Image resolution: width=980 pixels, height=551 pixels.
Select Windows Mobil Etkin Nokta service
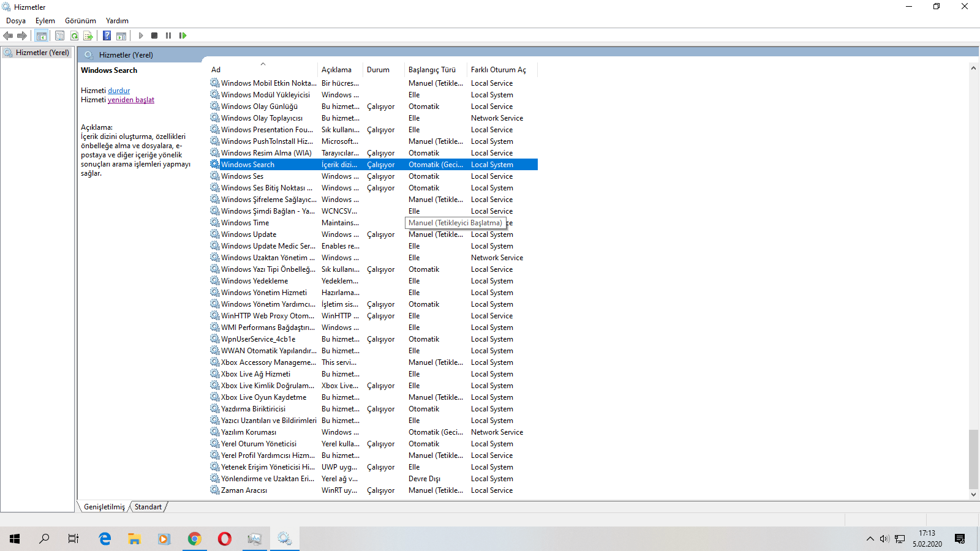point(374,83)
